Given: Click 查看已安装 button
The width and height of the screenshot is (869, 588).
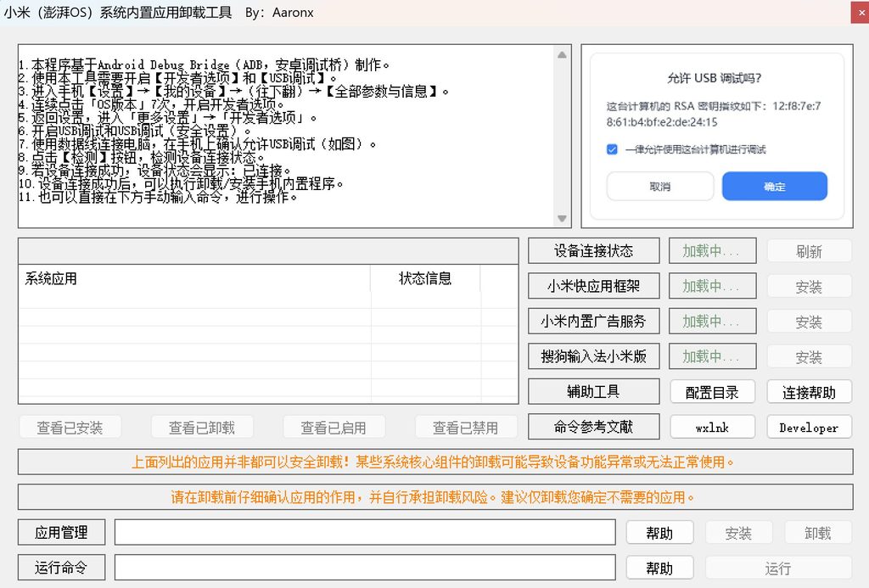Looking at the screenshot, I should pyautogui.click(x=70, y=428).
